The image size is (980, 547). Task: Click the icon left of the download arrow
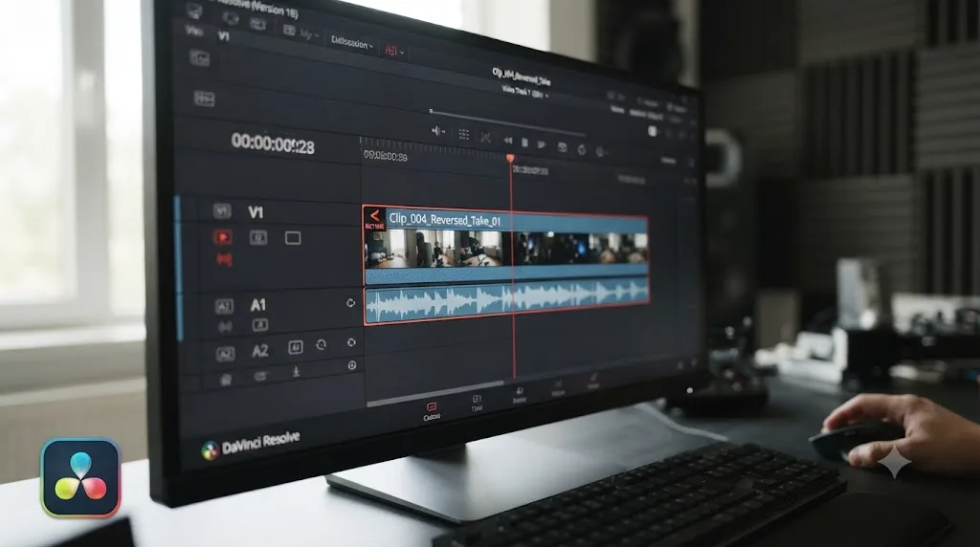coord(260,376)
